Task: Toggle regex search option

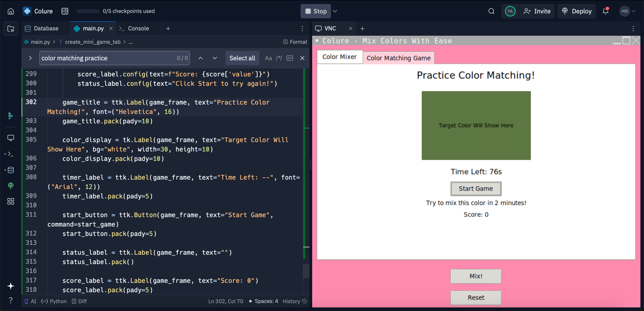Action: point(279,58)
